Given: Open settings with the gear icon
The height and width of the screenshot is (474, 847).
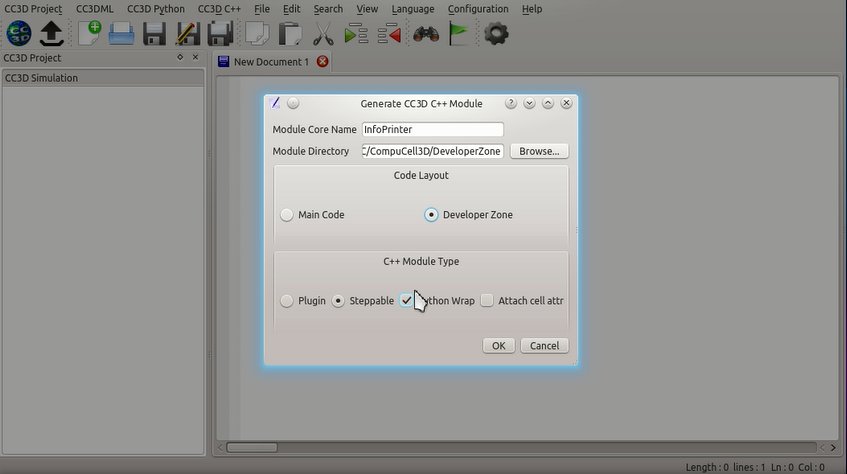Looking at the screenshot, I should [x=495, y=34].
